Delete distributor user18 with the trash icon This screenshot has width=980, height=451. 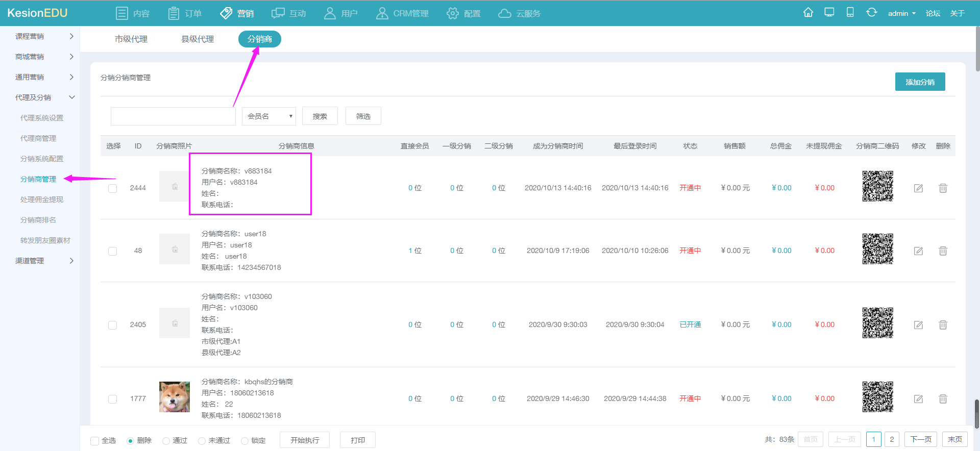point(943,251)
